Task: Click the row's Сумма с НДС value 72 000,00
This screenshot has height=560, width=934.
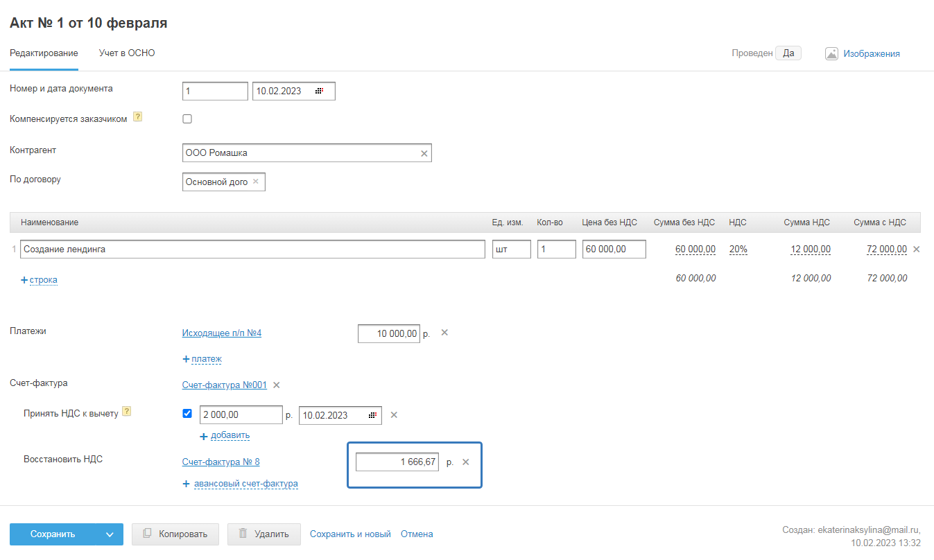Action: tap(887, 250)
